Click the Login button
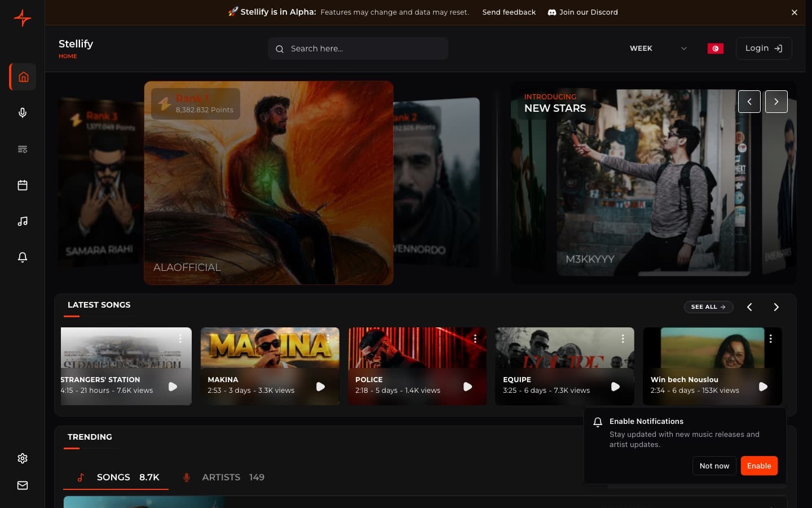Viewport: 812px width, 508px height. [764, 49]
